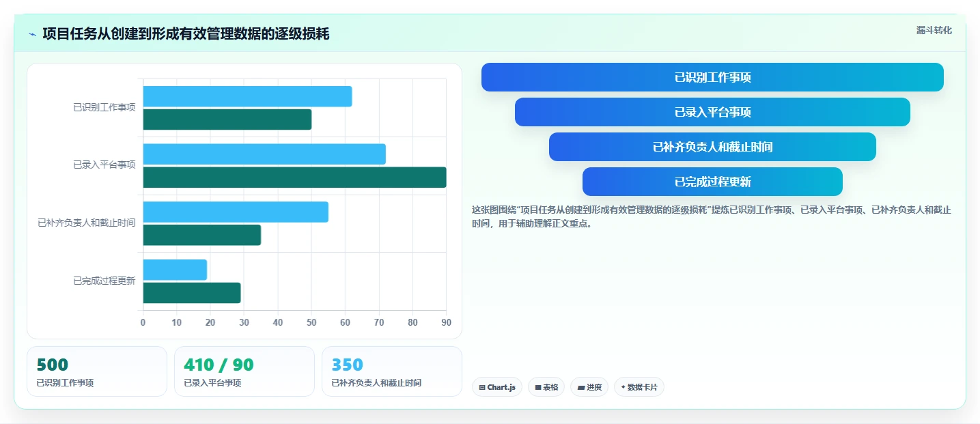Click the x-axis tick value 0
980x424 pixels.
coord(143,322)
